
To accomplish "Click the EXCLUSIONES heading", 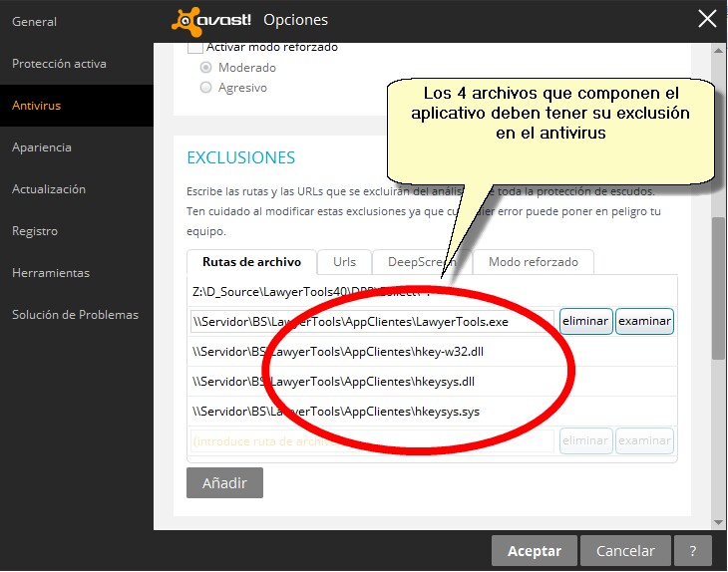I will point(241,157).
